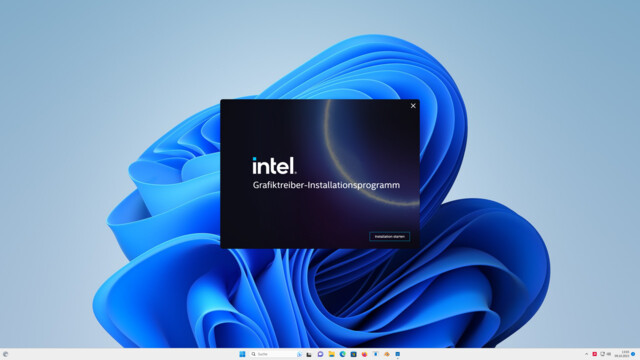
Task: Click the red tray application icon
Action: pos(595,354)
